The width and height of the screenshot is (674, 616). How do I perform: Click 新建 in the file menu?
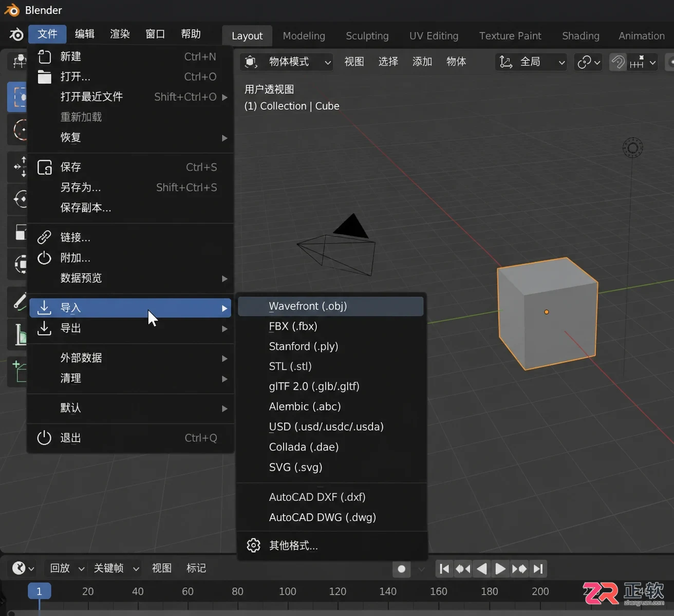(x=130, y=57)
